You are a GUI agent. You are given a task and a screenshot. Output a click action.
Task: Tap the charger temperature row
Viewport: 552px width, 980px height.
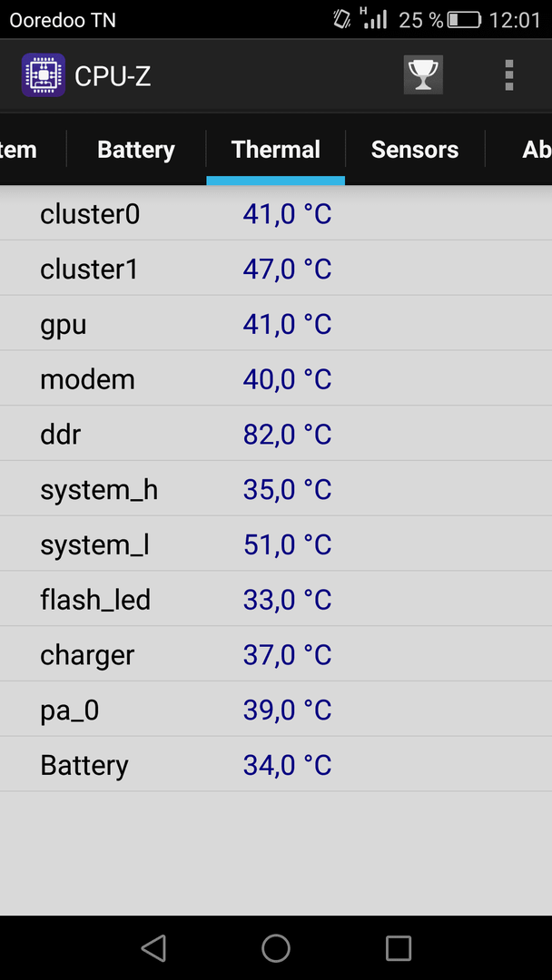[x=276, y=654]
